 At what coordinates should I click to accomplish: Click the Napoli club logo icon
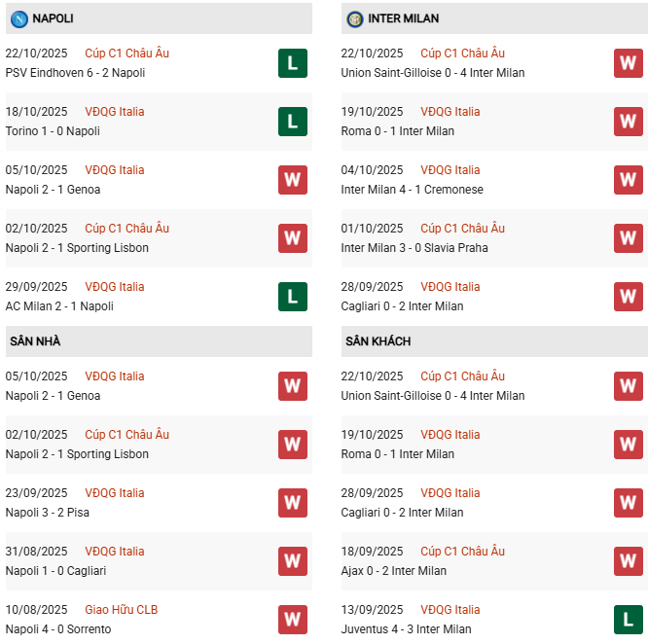click(x=18, y=18)
